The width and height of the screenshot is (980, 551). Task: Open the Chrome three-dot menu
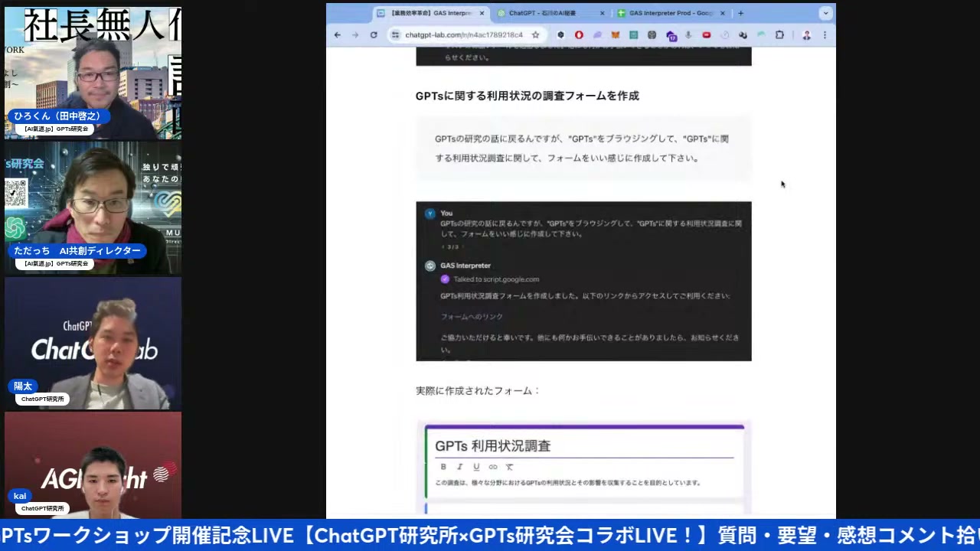coord(825,35)
